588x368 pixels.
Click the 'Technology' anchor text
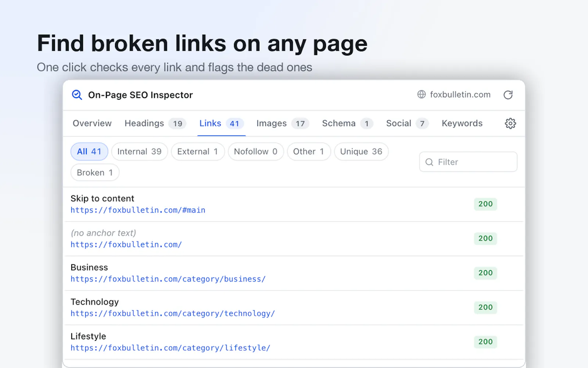(x=94, y=302)
